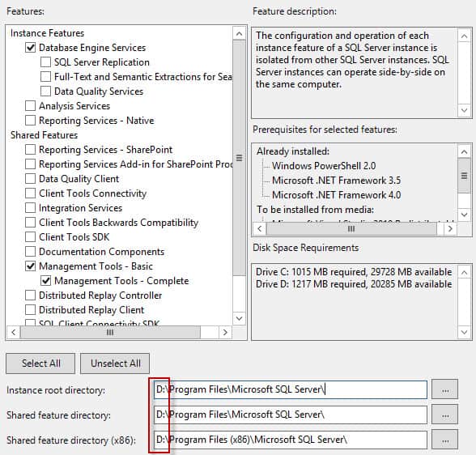Uncheck Management Tools - Basic
Screen dimensions: 476x455
point(31,266)
